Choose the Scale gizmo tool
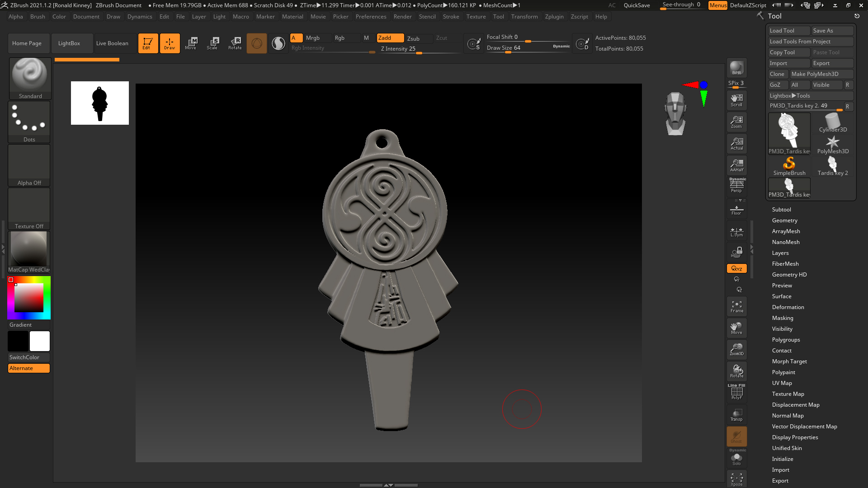868x488 pixels. (212, 43)
